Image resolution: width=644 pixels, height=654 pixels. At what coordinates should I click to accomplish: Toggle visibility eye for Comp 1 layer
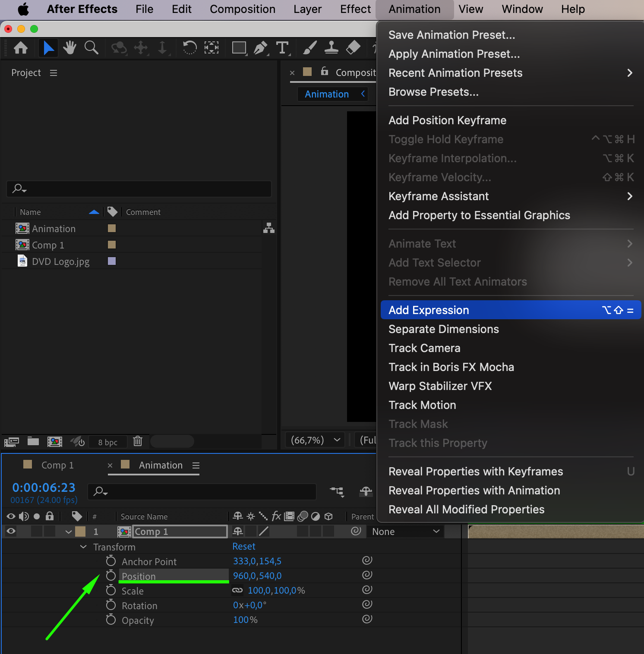pyautogui.click(x=11, y=531)
